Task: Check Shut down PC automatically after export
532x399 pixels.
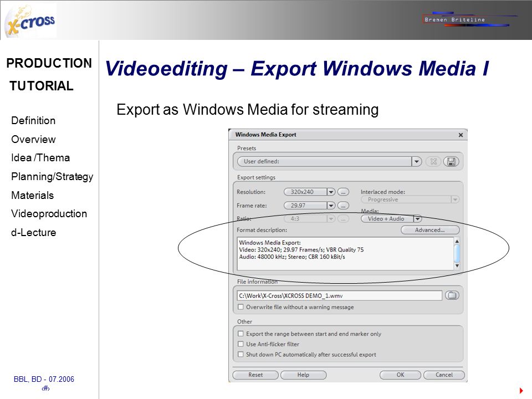Action: 241,355
